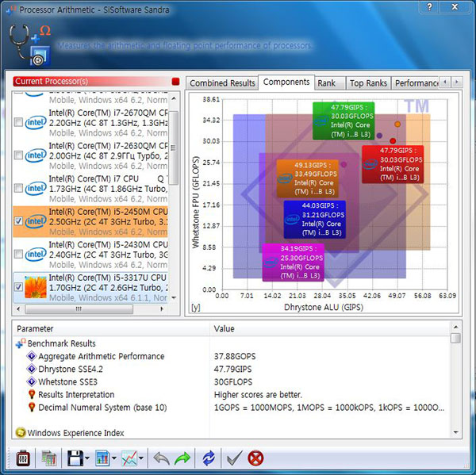The image size is (476, 475).
Task: Click the 37.88GOPS aggregate value
Action: coord(235,356)
